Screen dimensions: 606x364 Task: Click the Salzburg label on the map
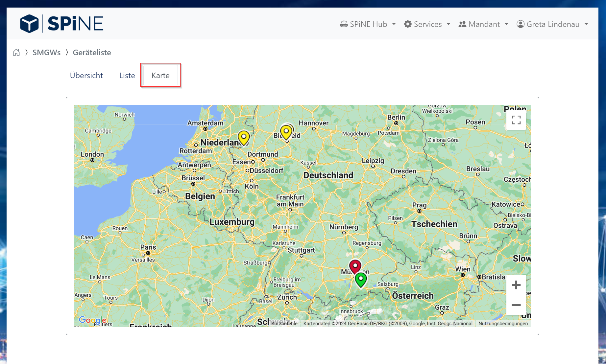388,284
